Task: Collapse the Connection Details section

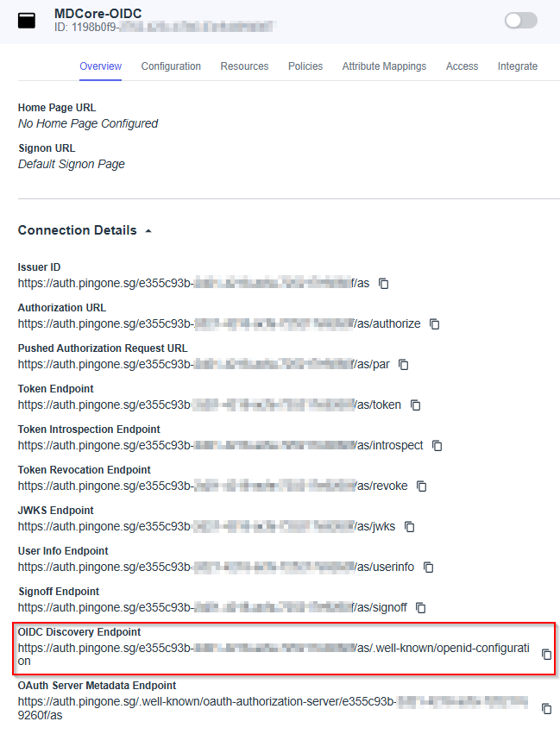Action: (148, 231)
